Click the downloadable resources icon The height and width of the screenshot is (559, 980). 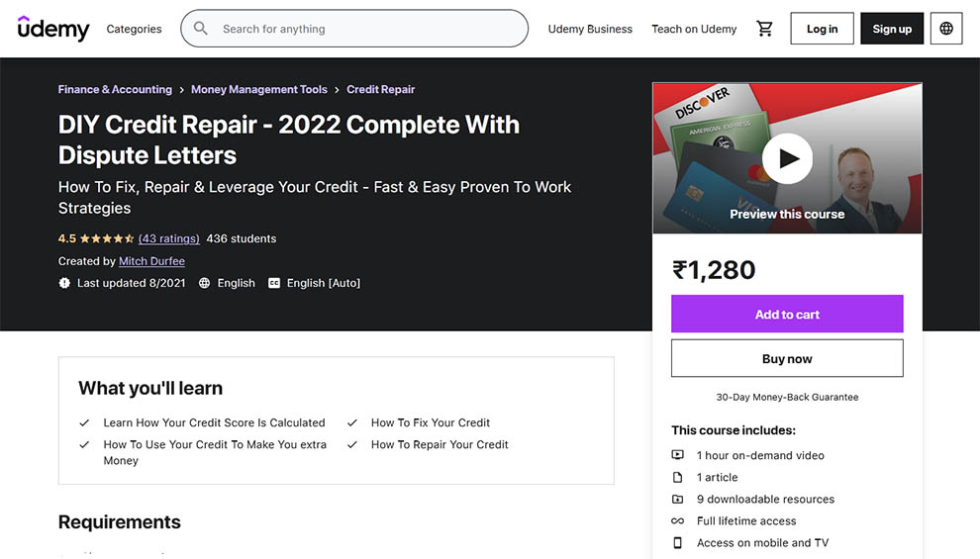click(678, 499)
